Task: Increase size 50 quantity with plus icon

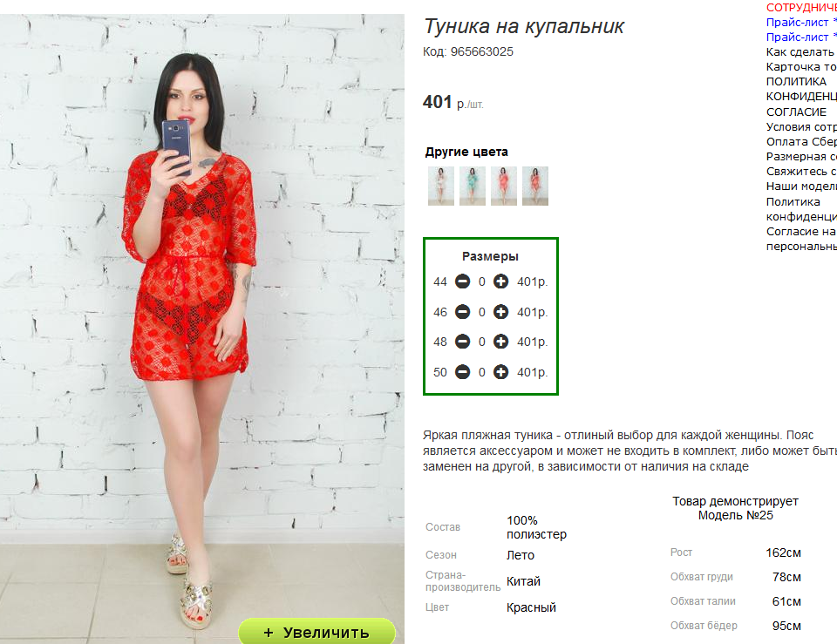Action: click(x=500, y=372)
